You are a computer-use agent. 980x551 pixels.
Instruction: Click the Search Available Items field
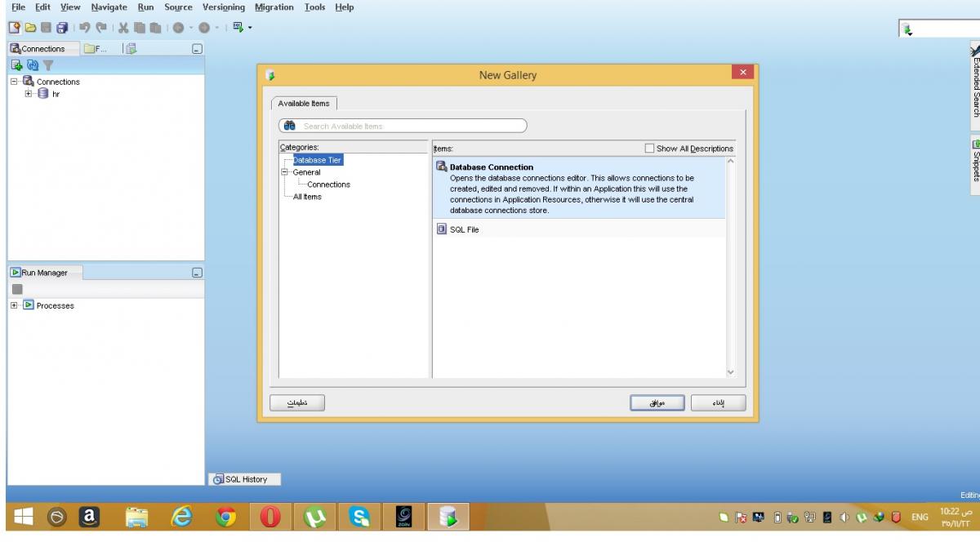coord(408,126)
